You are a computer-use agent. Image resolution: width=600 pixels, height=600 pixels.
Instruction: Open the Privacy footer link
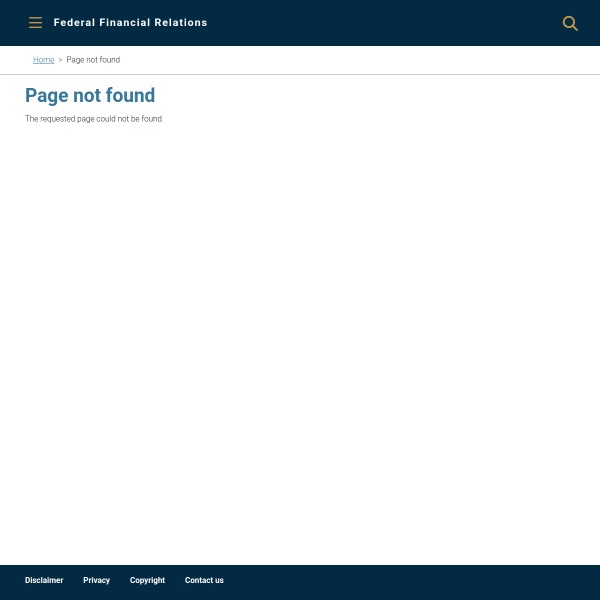(96, 580)
